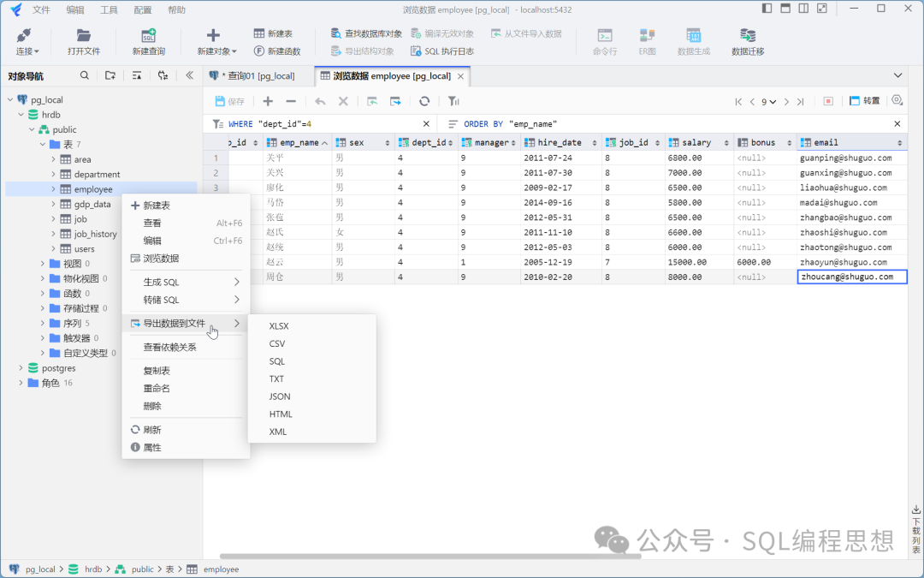The image size is (924, 578).
Task: Toggle the left sidebar layout icon in title bar
Action: (x=766, y=9)
